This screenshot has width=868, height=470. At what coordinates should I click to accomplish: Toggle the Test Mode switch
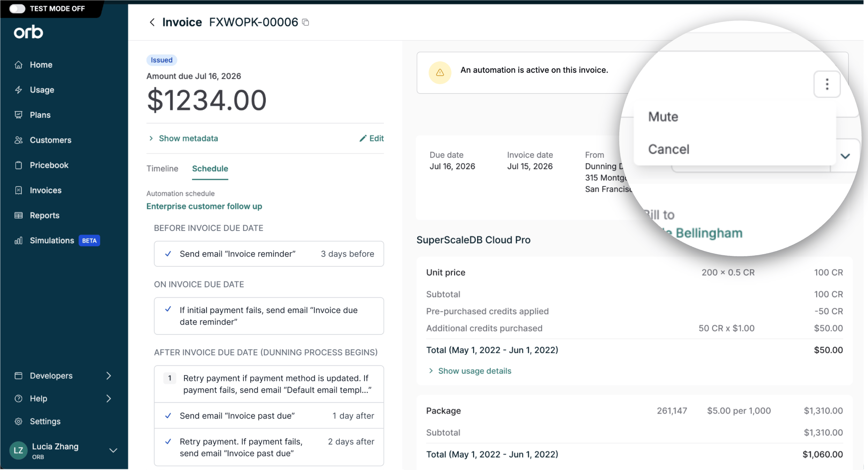(17, 8)
